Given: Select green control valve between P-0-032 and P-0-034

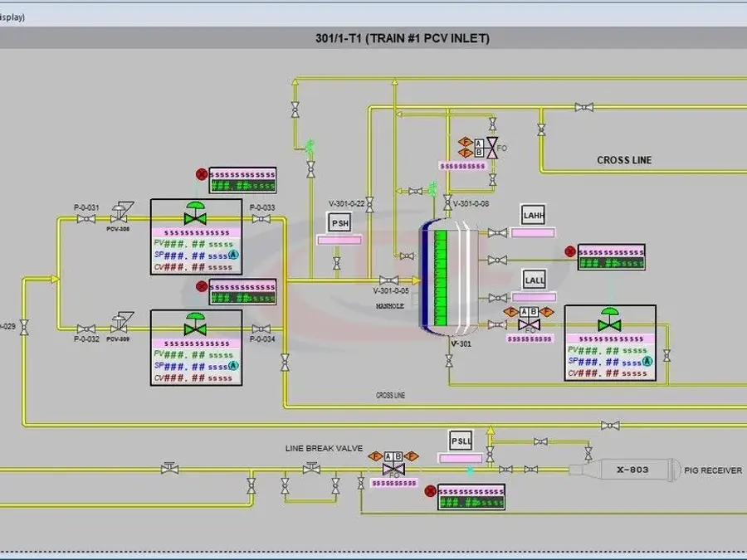Looking at the screenshot, I should 195,324.
